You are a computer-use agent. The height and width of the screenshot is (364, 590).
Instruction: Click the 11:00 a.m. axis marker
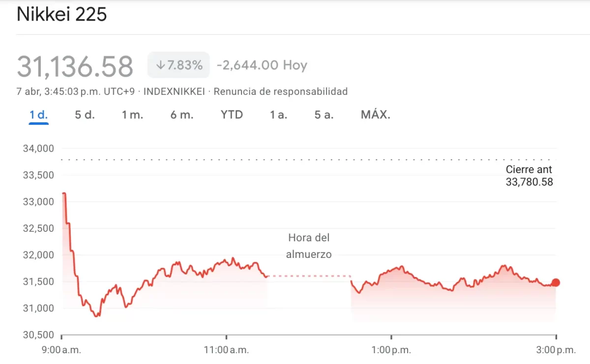point(226,350)
